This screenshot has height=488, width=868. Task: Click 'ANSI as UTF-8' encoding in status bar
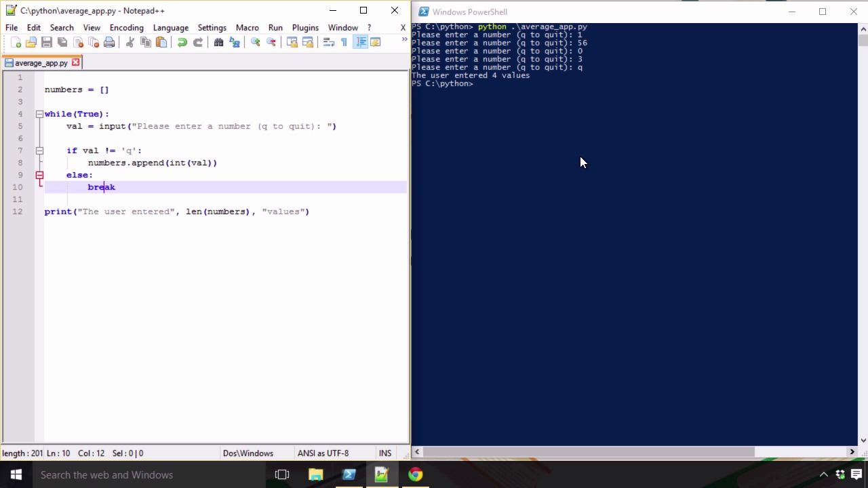323,453
